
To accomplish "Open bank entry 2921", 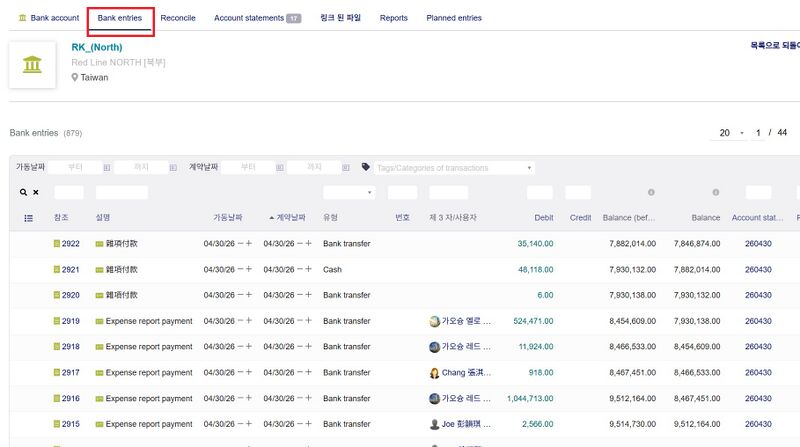I will [70, 269].
